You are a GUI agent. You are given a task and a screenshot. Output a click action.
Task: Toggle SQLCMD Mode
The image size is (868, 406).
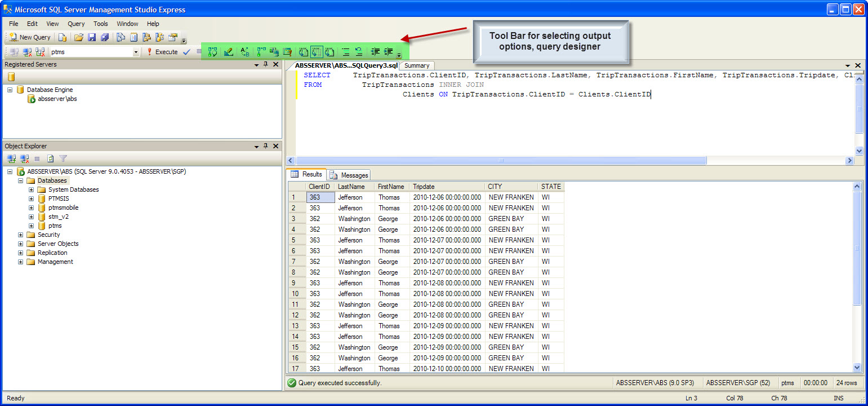[287, 52]
